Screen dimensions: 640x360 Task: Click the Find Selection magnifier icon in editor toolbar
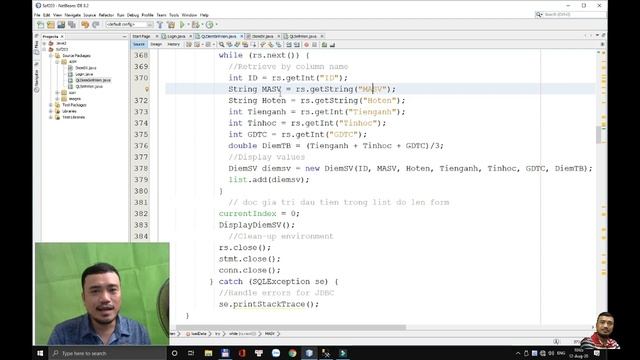click(x=221, y=44)
